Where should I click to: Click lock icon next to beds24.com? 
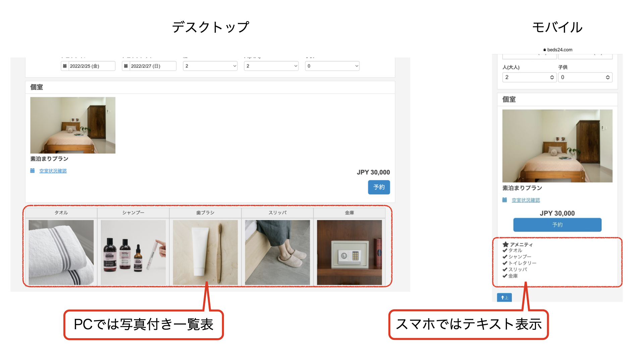pos(545,50)
